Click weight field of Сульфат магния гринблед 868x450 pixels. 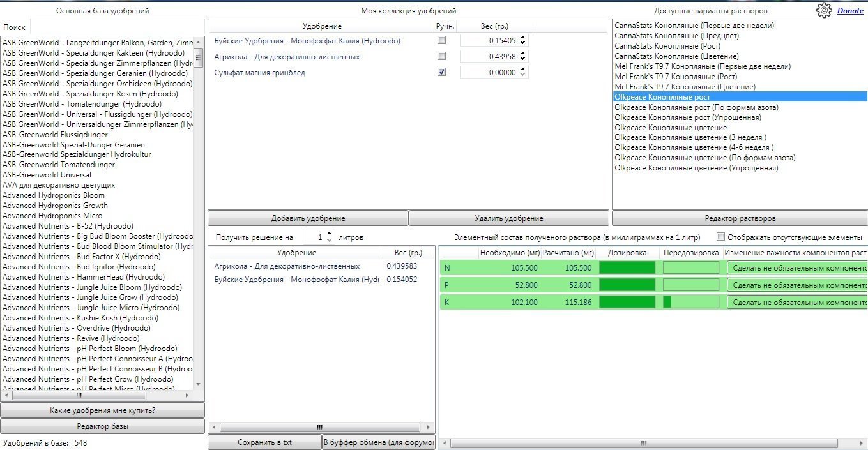[x=489, y=73]
